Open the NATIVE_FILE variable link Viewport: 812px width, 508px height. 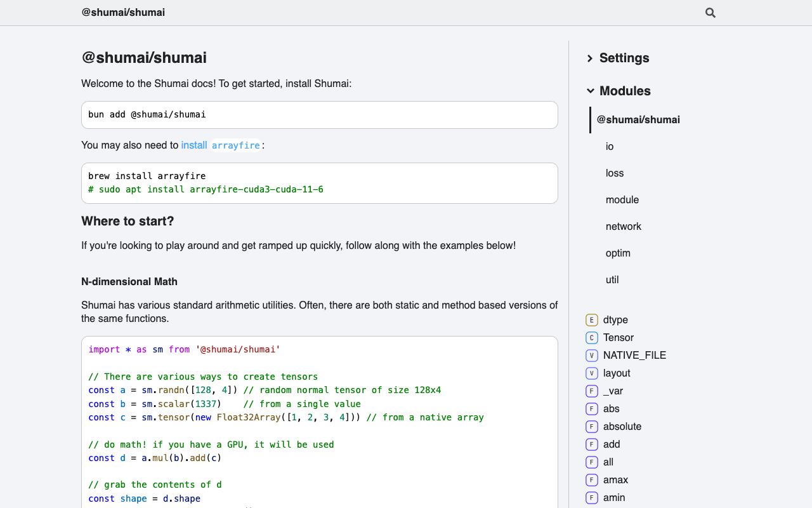634,356
